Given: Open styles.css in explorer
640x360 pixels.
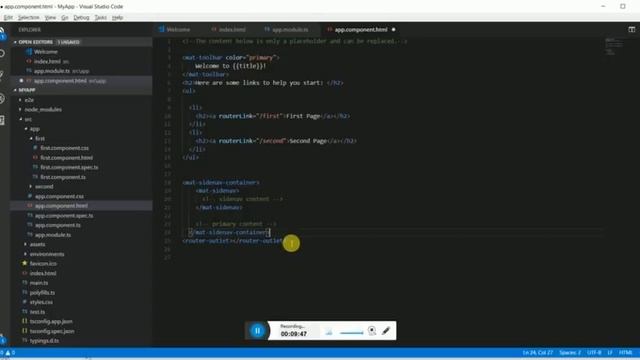Looking at the screenshot, I should tap(41, 302).
